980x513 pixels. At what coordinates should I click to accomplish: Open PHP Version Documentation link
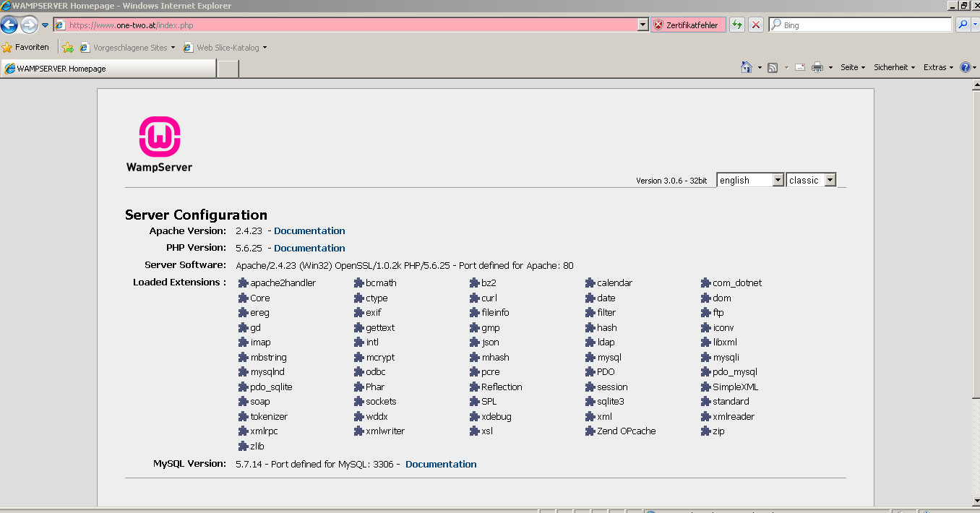tap(309, 248)
